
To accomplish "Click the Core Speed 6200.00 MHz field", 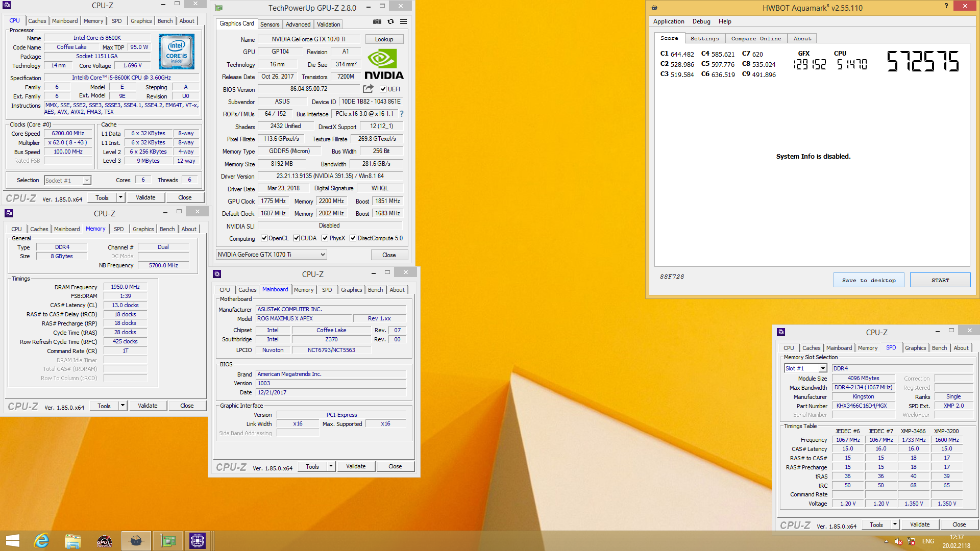I will pyautogui.click(x=68, y=133).
